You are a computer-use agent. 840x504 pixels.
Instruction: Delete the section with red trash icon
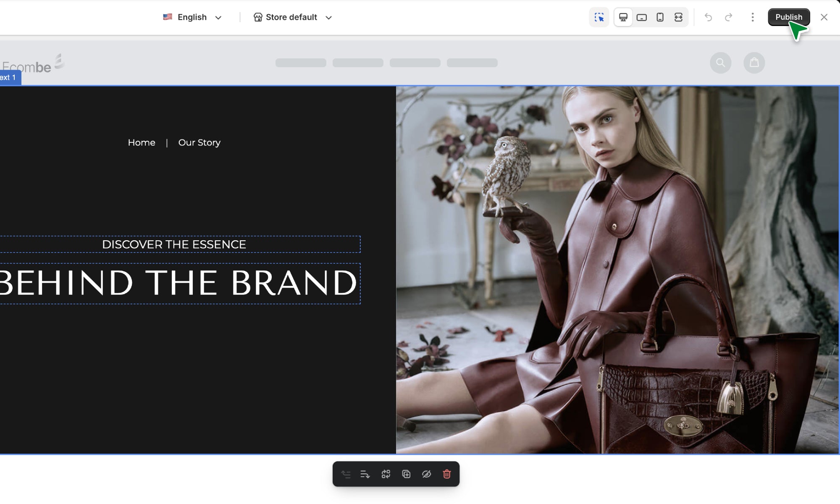[447, 474]
